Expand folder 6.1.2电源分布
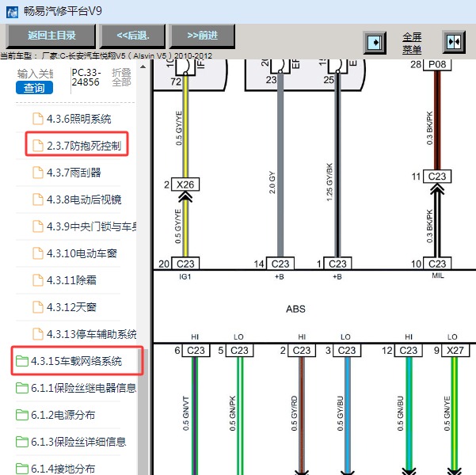 [63, 415]
